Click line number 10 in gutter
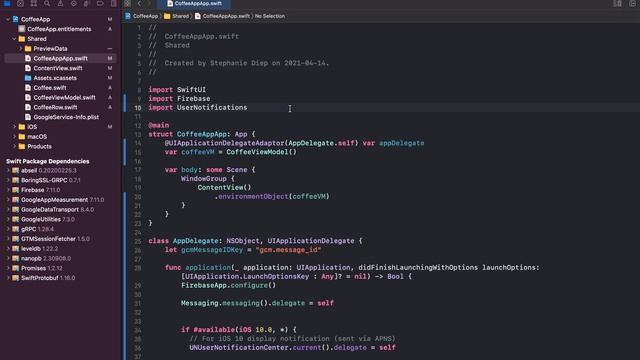640x360 pixels. 138,108
